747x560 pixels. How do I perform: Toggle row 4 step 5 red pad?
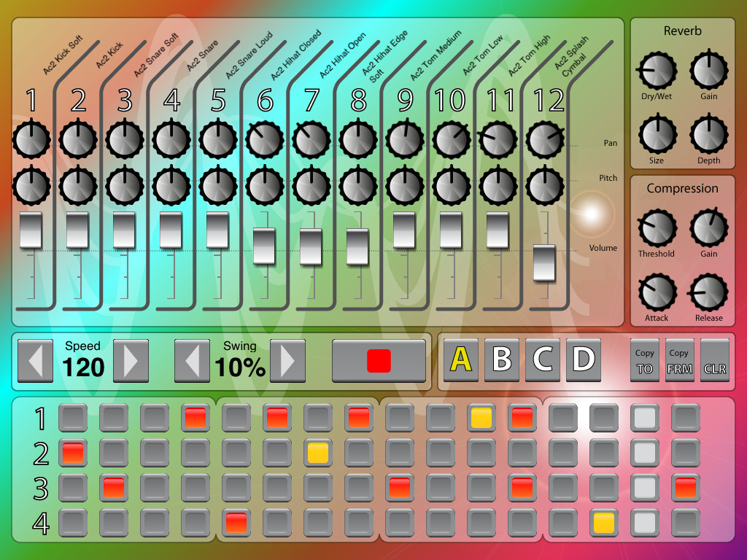[236, 523]
